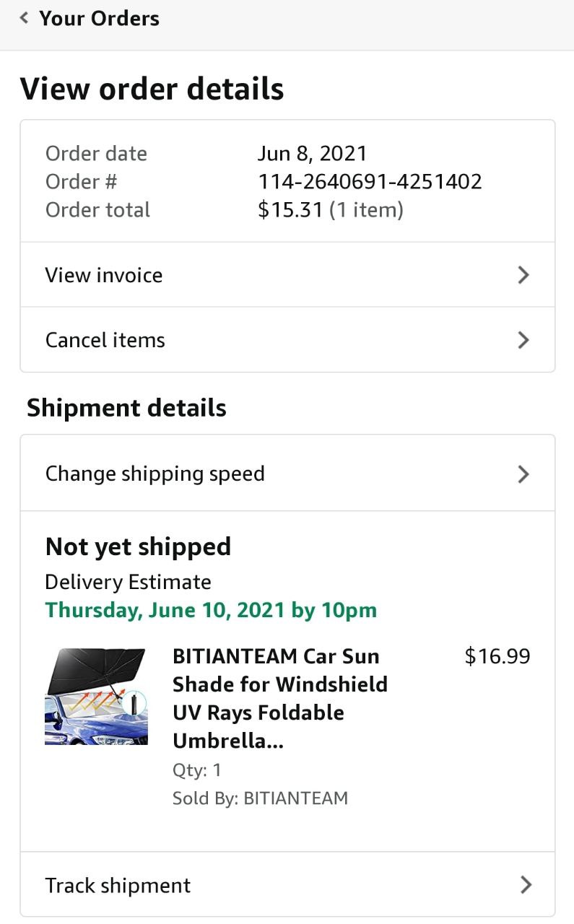This screenshot has width=574, height=924.
Task: Click the green Thursday, June 10 delivery estimate
Action: click(211, 610)
